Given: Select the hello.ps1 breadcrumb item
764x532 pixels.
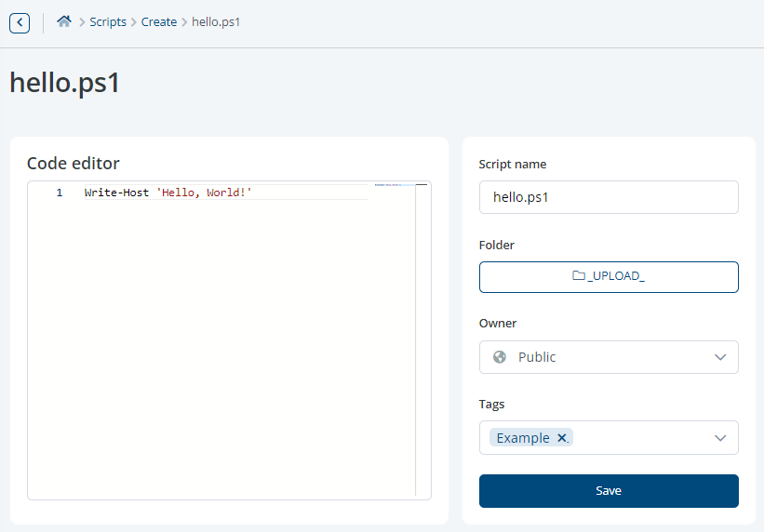Looking at the screenshot, I should (x=216, y=22).
